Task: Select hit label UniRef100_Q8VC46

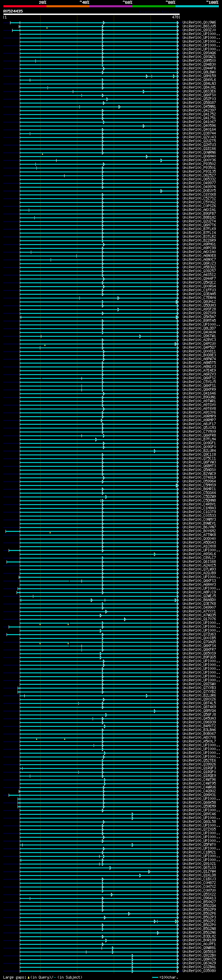Action: (199, 814)
